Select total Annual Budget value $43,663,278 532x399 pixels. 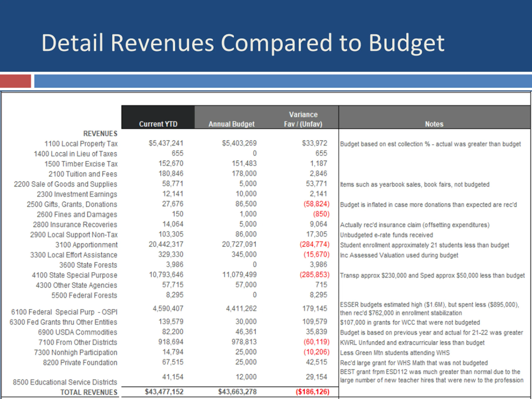click(x=237, y=392)
